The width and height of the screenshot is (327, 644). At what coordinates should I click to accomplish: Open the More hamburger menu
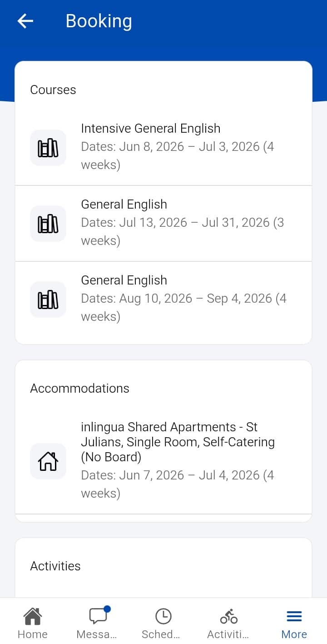(294, 616)
